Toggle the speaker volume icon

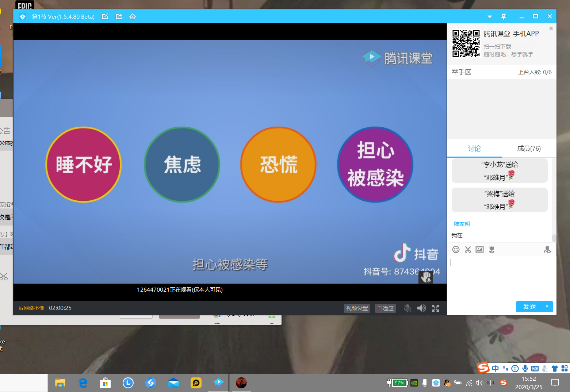pyautogui.click(x=421, y=308)
